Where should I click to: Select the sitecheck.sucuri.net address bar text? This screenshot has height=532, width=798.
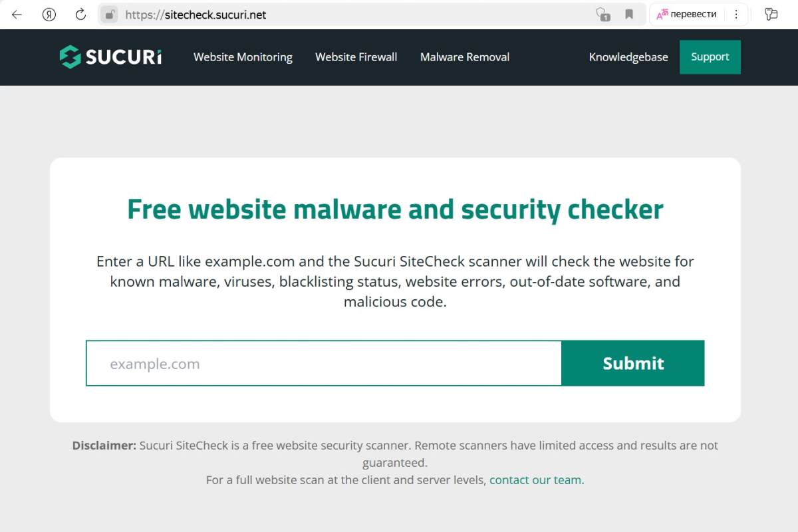pyautogui.click(x=196, y=14)
